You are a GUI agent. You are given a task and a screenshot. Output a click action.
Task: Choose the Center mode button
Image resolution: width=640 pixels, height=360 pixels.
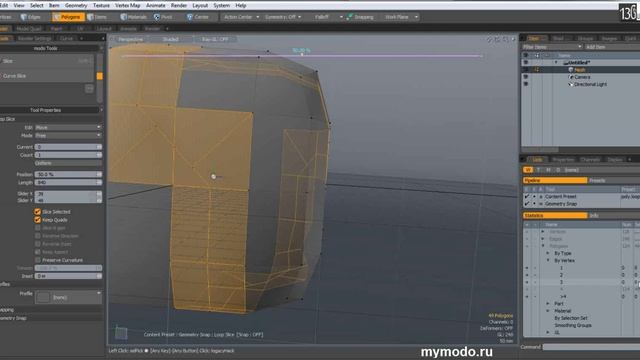point(198,17)
